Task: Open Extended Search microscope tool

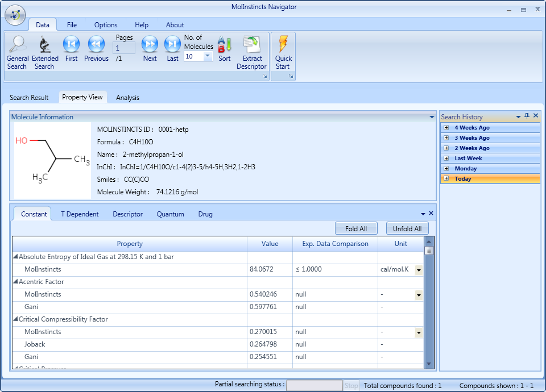Action: pos(44,53)
